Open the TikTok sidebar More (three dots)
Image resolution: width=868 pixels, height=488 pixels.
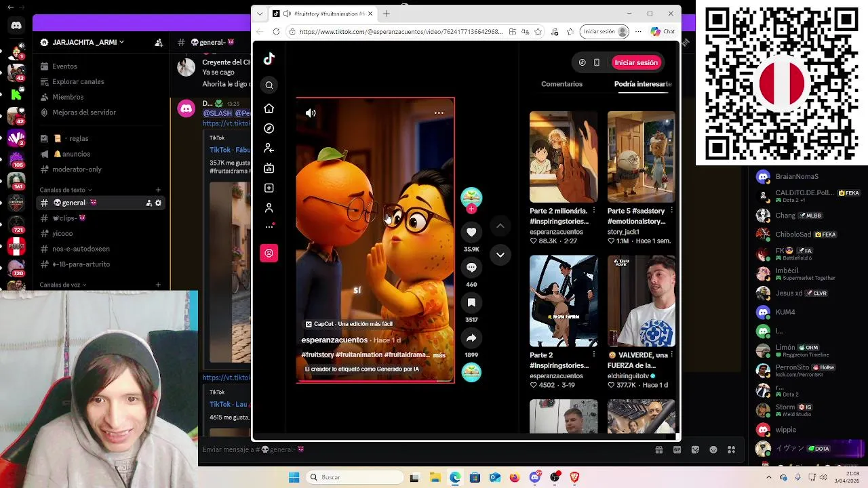269,226
